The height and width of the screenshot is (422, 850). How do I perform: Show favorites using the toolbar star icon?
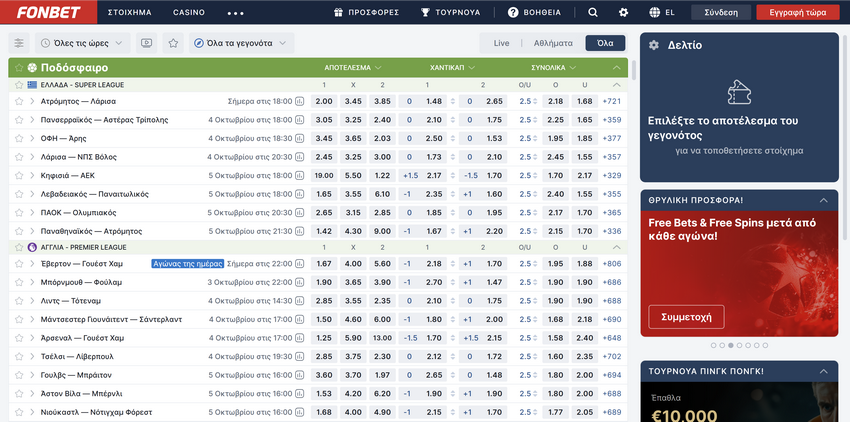pos(173,44)
